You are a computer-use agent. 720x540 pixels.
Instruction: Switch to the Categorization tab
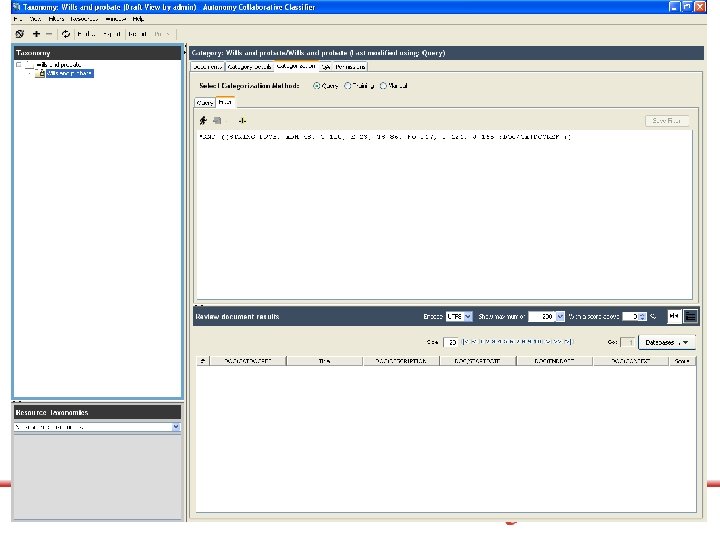tap(296, 67)
